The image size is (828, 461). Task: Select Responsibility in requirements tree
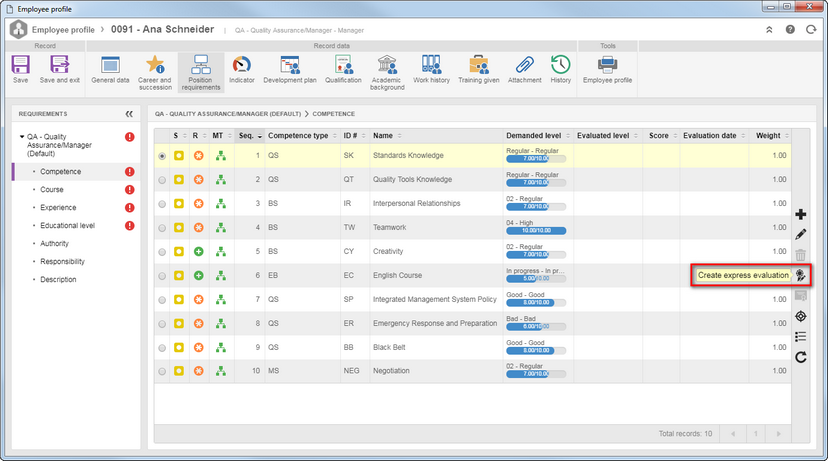[62, 261]
